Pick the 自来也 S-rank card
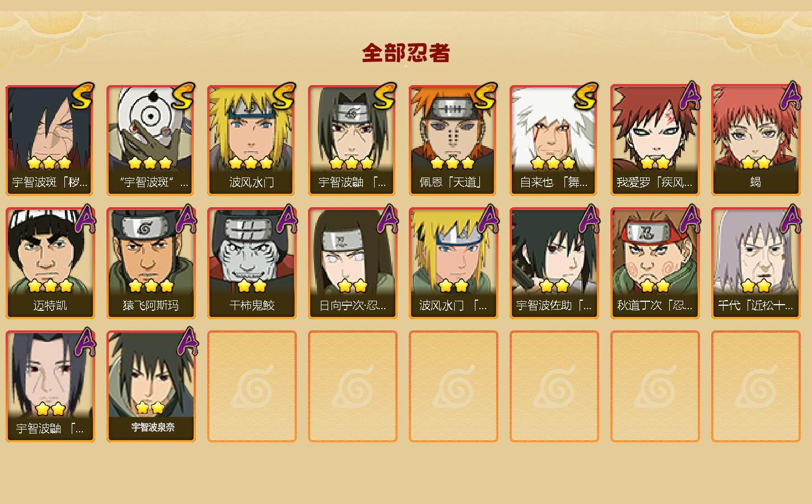This screenshot has height=504, width=812. coord(554,140)
